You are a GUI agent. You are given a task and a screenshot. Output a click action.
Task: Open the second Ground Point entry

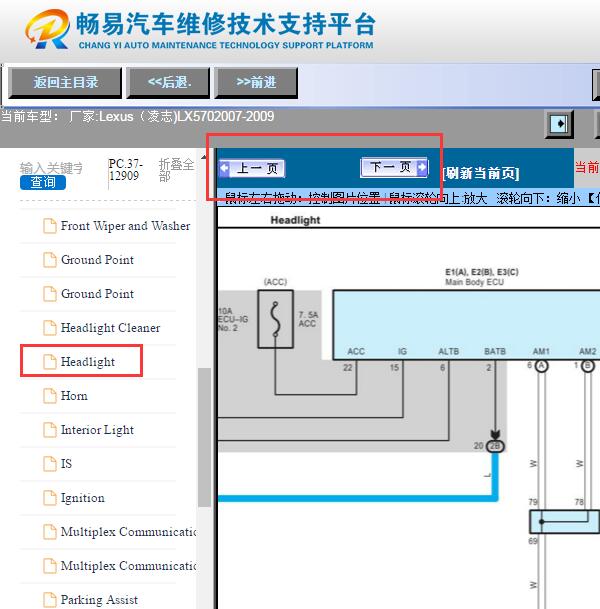[x=97, y=294]
